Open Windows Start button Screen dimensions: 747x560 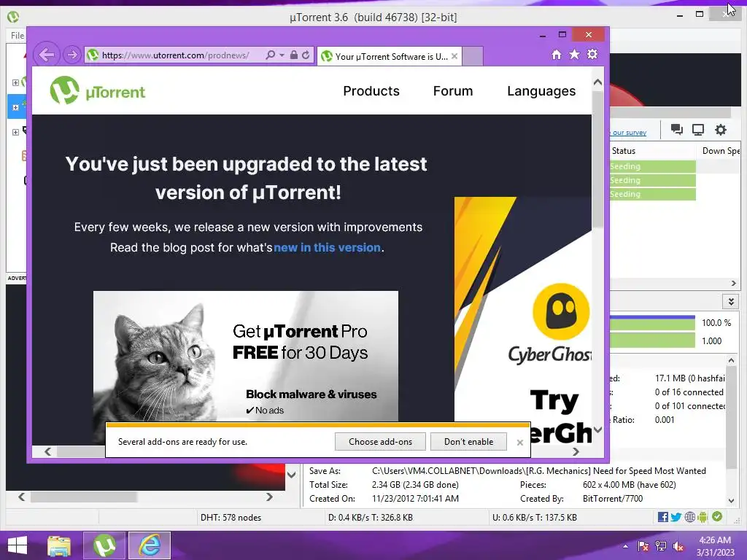tap(18, 545)
